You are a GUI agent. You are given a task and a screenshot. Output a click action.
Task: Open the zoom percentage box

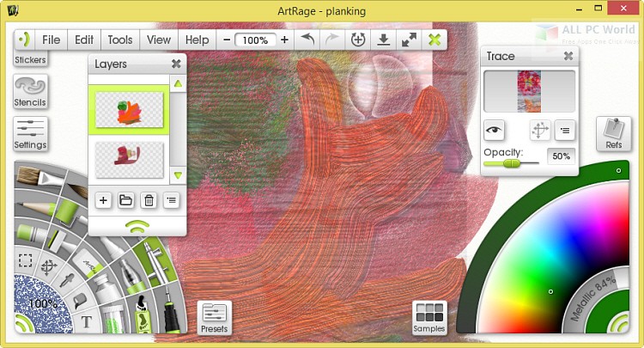point(255,40)
